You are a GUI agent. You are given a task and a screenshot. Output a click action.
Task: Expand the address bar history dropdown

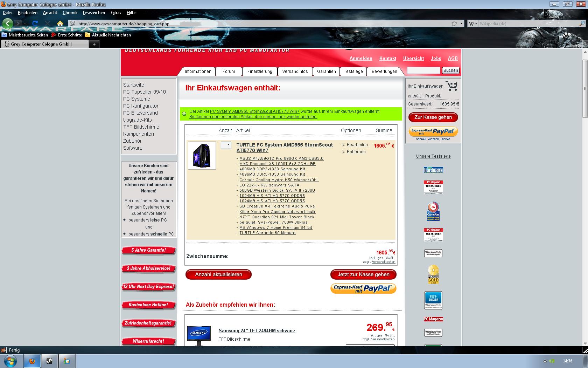(x=461, y=23)
